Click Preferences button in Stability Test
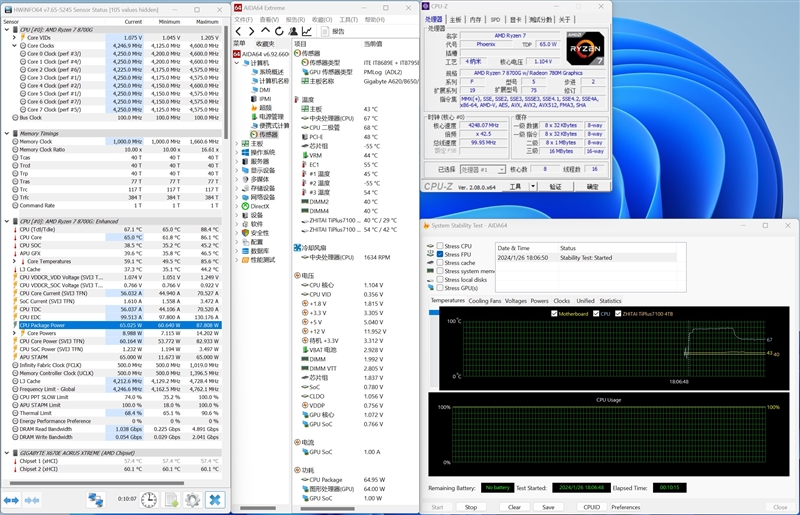 (x=626, y=507)
